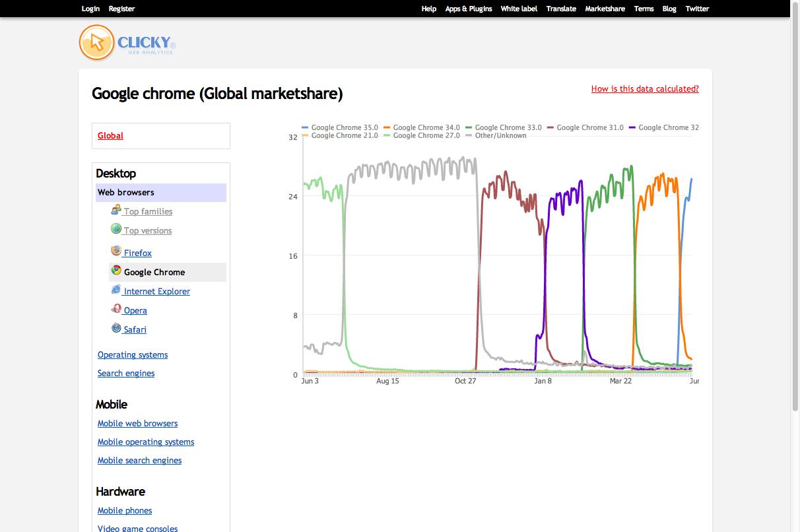
Task: Open Mobile web browsers link
Action: (137, 424)
